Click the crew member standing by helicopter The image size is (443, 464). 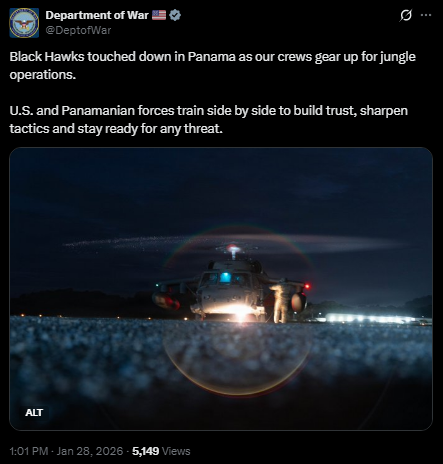click(281, 302)
